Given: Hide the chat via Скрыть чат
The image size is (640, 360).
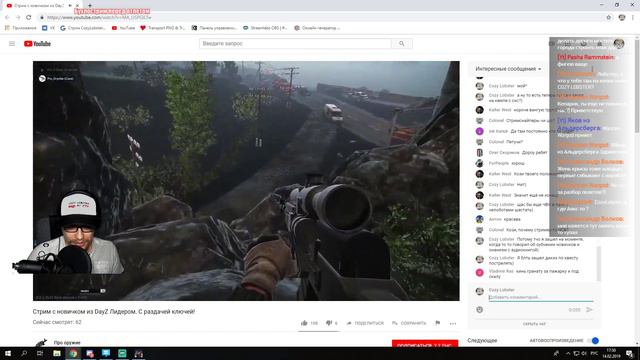Looking at the screenshot, I should tap(534, 324).
